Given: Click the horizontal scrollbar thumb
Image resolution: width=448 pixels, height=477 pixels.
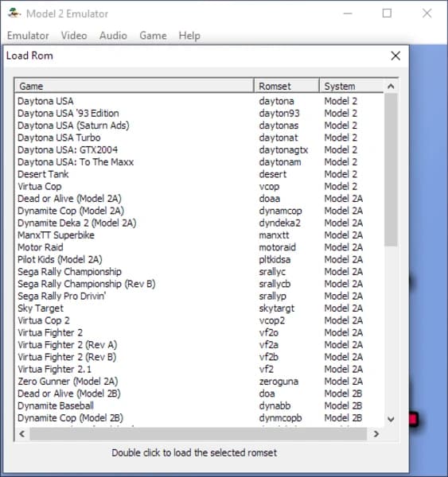Looking at the screenshot, I should (x=198, y=434).
